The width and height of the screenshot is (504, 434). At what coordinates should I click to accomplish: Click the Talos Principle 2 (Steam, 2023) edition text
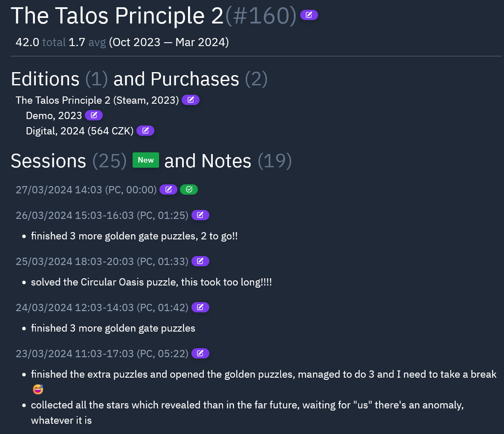coord(97,100)
